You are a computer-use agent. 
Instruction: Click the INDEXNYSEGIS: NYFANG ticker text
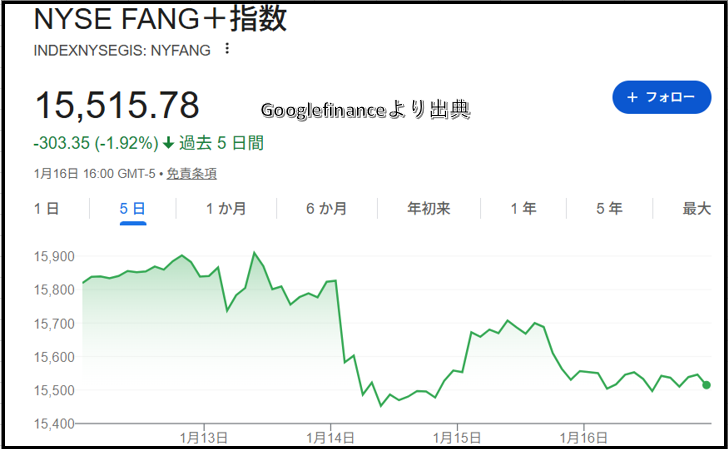pyautogui.click(x=122, y=50)
